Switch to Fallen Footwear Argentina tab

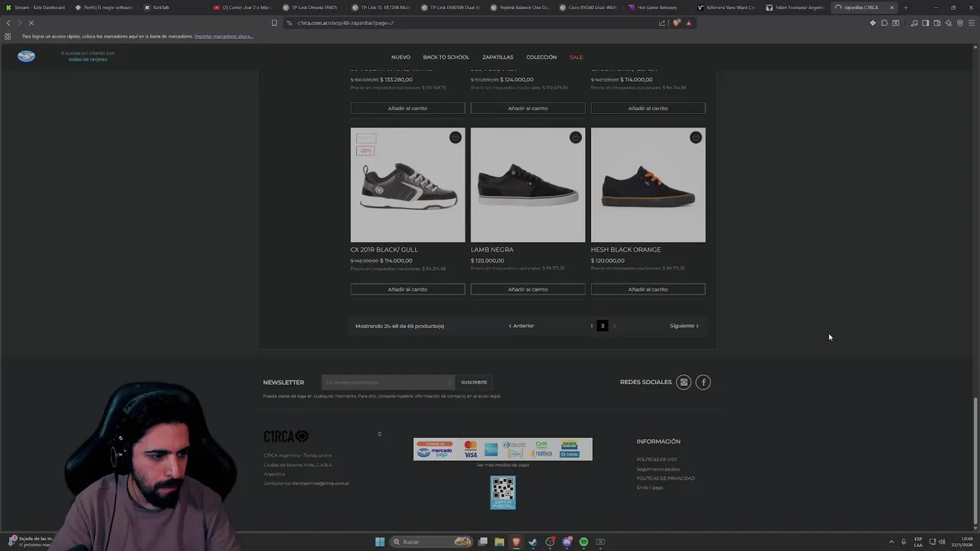click(x=796, y=8)
